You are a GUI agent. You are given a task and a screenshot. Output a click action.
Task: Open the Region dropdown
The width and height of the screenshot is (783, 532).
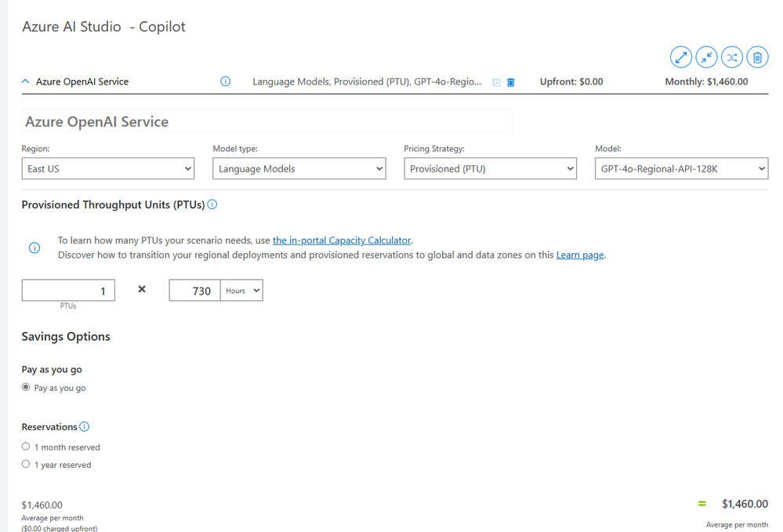point(107,168)
